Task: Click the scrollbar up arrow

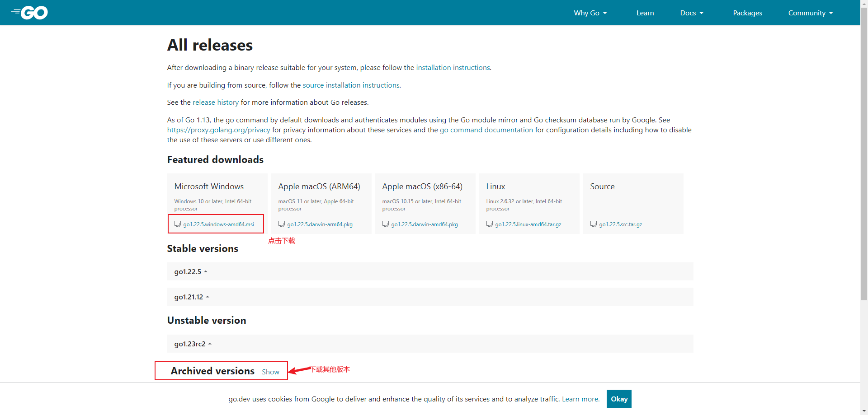Action: (x=864, y=4)
